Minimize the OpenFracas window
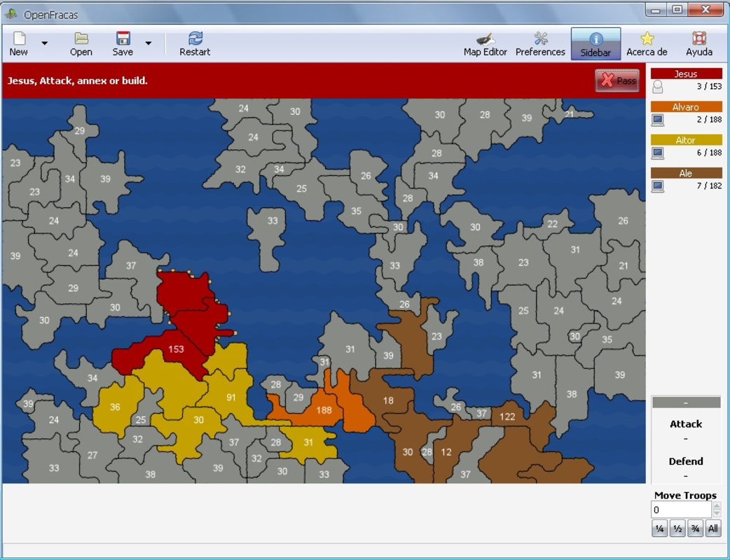This screenshot has width=730, height=560. [656, 9]
